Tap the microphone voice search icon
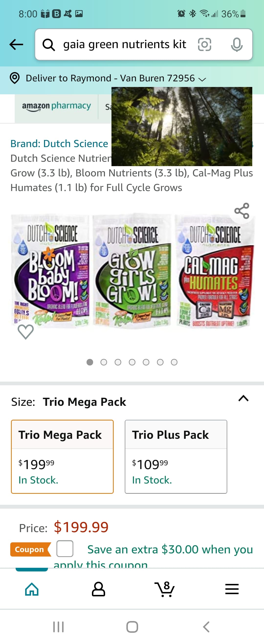The height and width of the screenshot is (644, 264). [236, 45]
